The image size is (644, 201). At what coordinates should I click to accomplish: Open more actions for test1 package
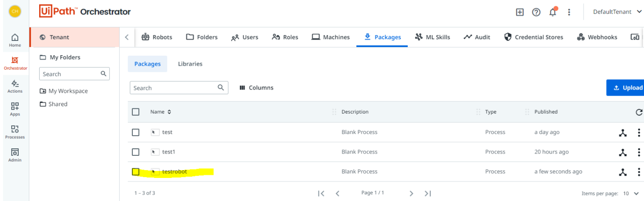[x=639, y=152]
